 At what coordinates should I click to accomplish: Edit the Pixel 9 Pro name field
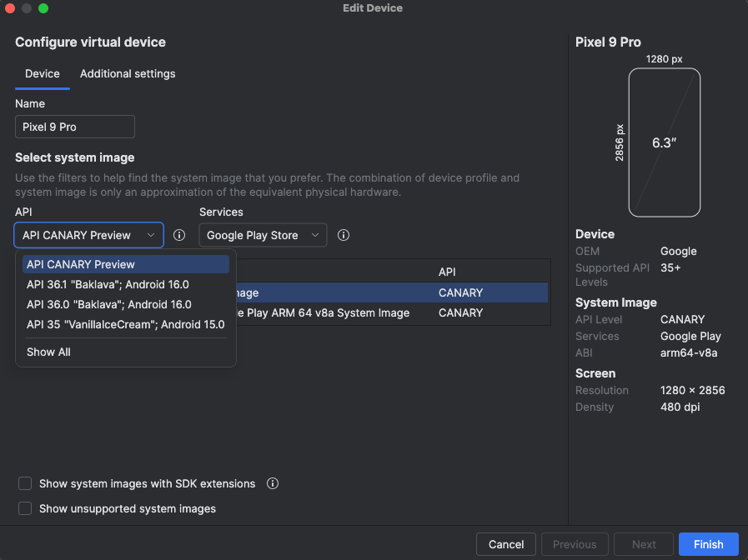[x=74, y=127]
